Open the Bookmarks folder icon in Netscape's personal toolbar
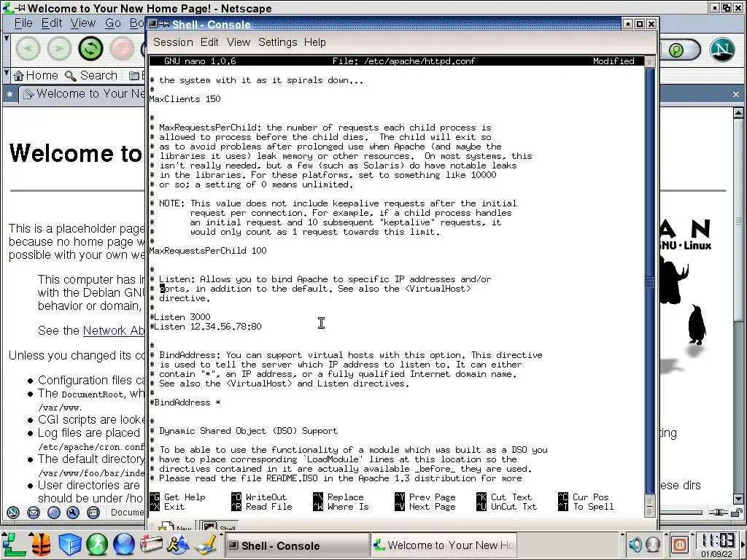Viewport: 747px width, 560px height. (135, 75)
